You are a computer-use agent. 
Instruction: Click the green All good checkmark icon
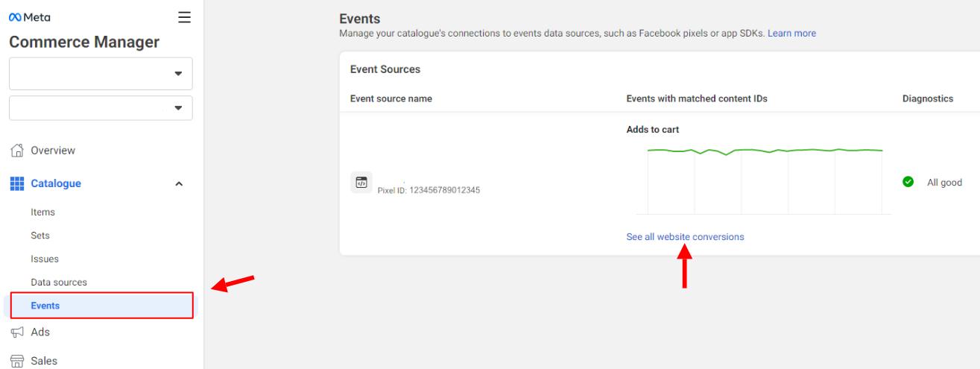coord(908,183)
